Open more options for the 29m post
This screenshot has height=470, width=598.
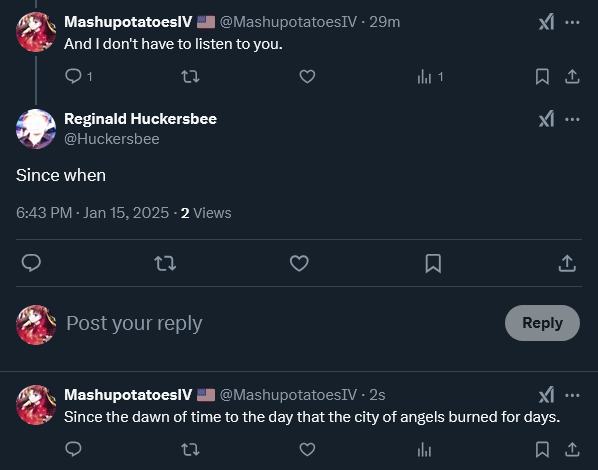pyautogui.click(x=572, y=22)
